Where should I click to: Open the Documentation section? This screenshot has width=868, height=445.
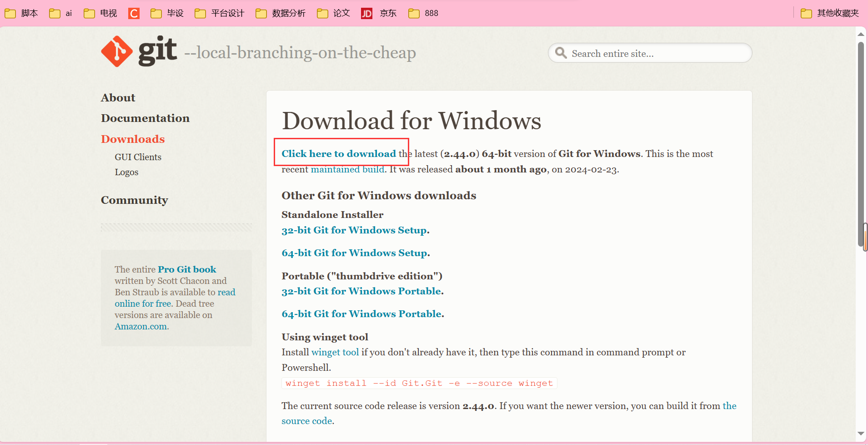click(146, 118)
